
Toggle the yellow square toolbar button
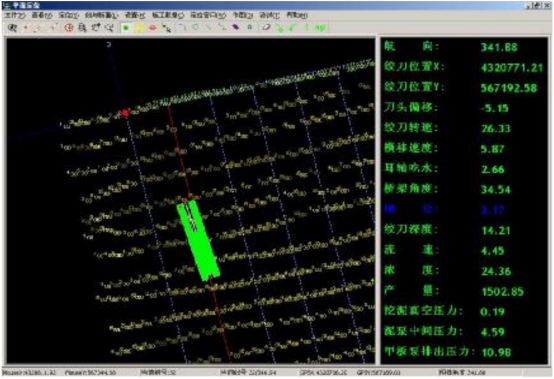pos(140,28)
